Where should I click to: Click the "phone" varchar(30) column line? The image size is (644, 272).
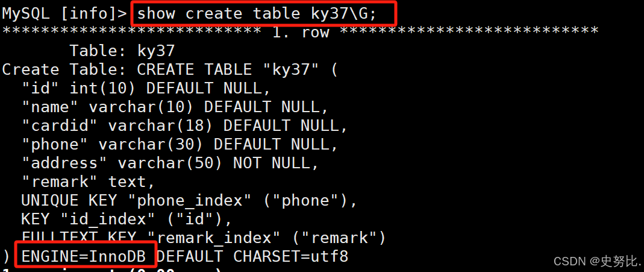point(180,144)
